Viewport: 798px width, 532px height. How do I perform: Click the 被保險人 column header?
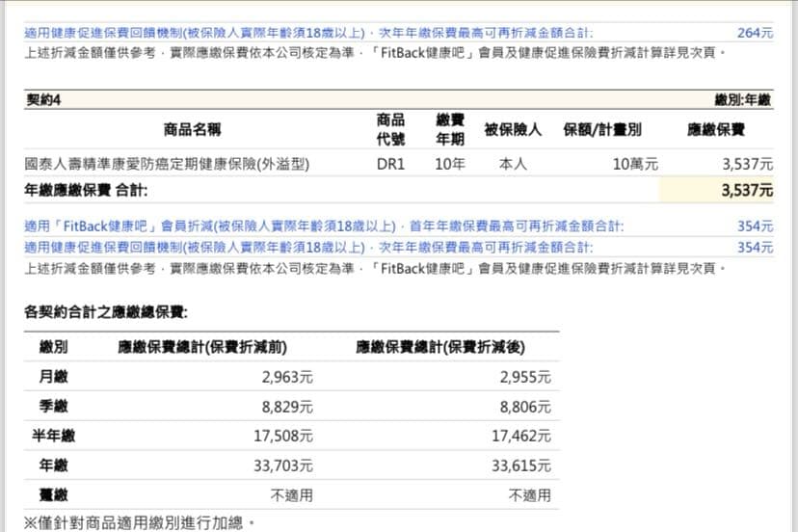pyautogui.click(x=513, y=129)
